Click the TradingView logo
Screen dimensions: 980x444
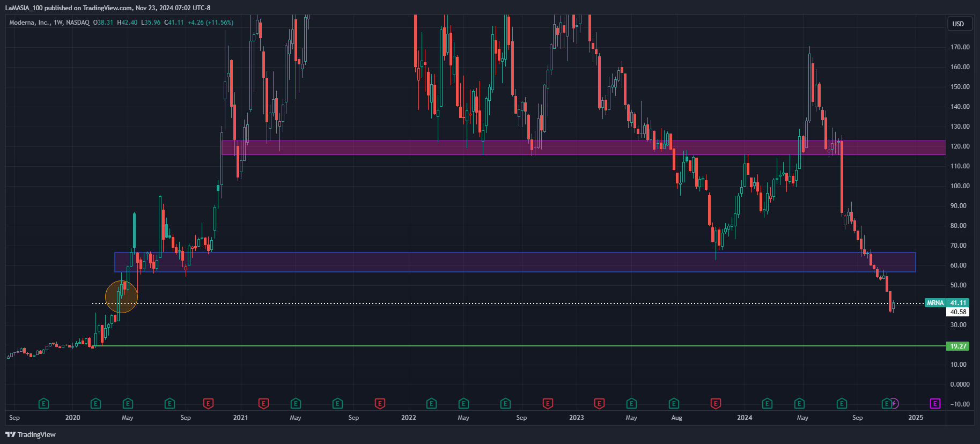31,434
